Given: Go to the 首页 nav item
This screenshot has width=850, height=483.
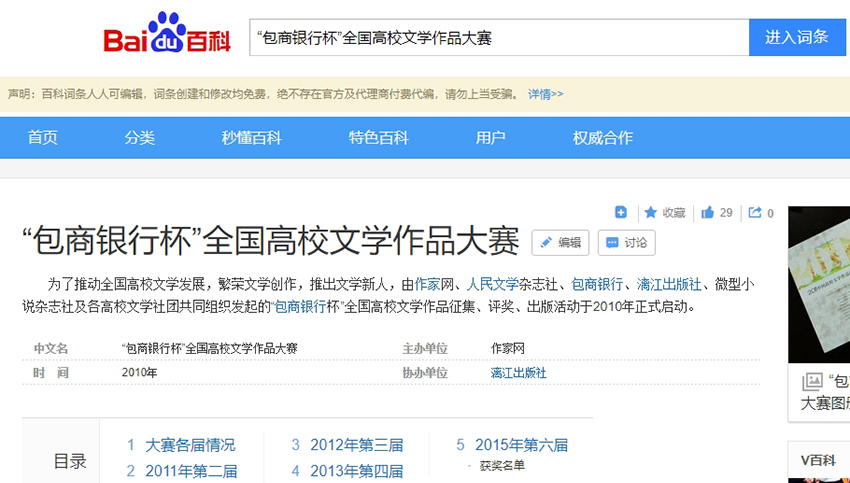Looking at the screenshot, I should [43, 138].
